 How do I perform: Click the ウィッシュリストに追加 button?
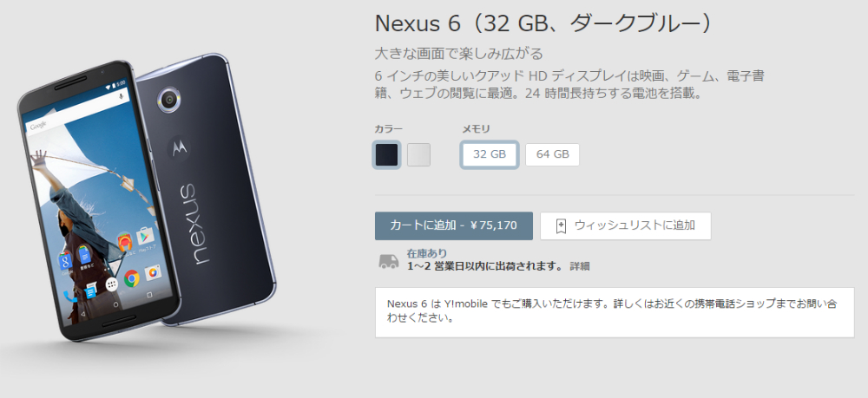click(626, 225)
